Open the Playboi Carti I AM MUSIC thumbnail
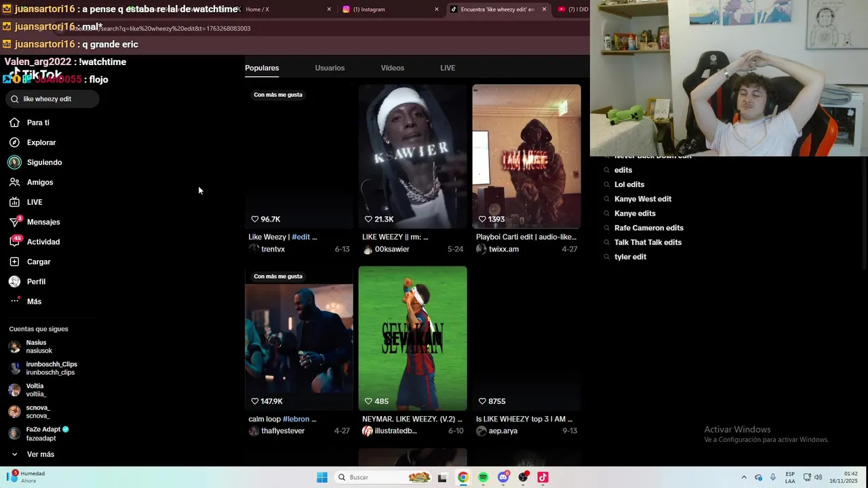Viewport: 868px width, 488px height. point(526,157)
